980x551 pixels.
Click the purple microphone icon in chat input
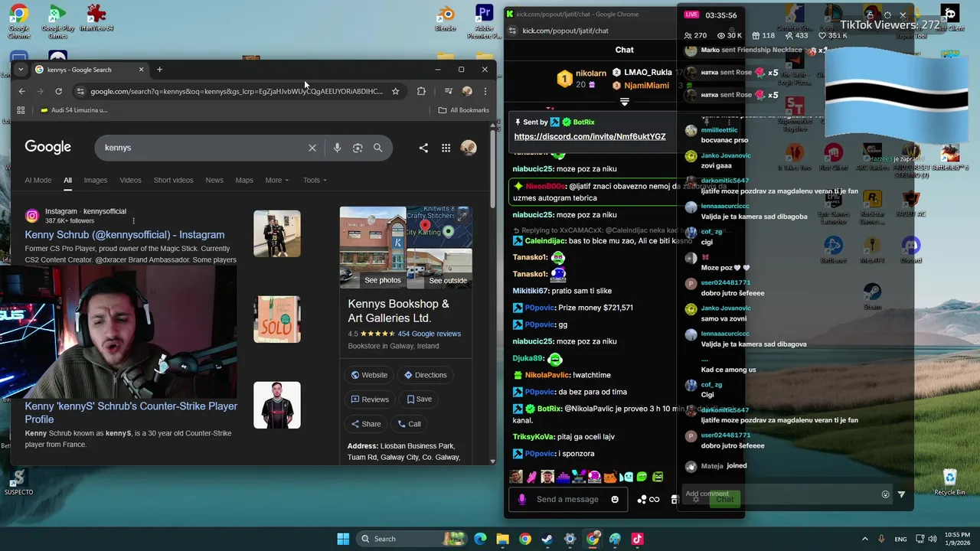(521, 500)
